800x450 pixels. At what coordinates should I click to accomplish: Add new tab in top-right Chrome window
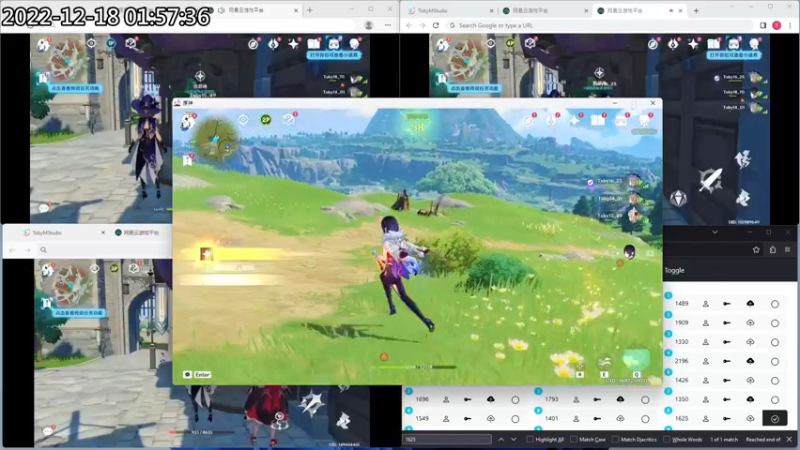696,10
